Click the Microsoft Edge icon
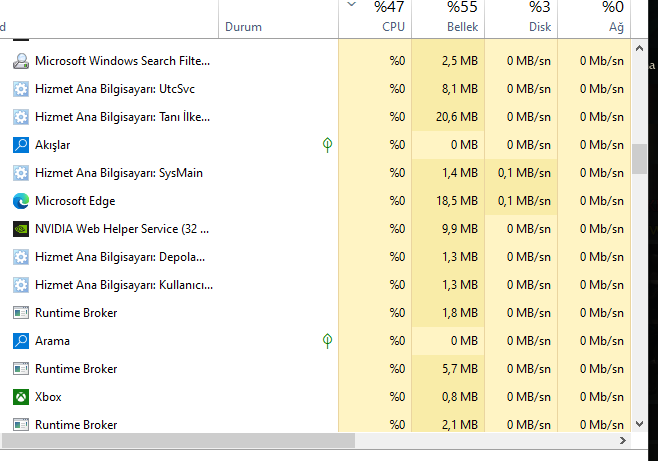 [x=21, y=201]
